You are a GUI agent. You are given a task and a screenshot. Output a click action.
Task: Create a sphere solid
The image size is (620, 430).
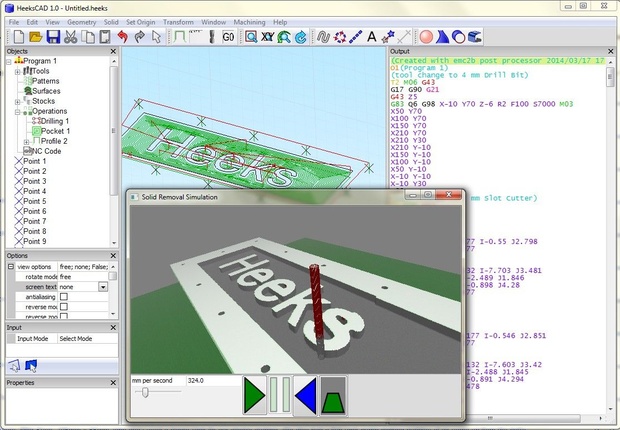[x=426, y=37]
